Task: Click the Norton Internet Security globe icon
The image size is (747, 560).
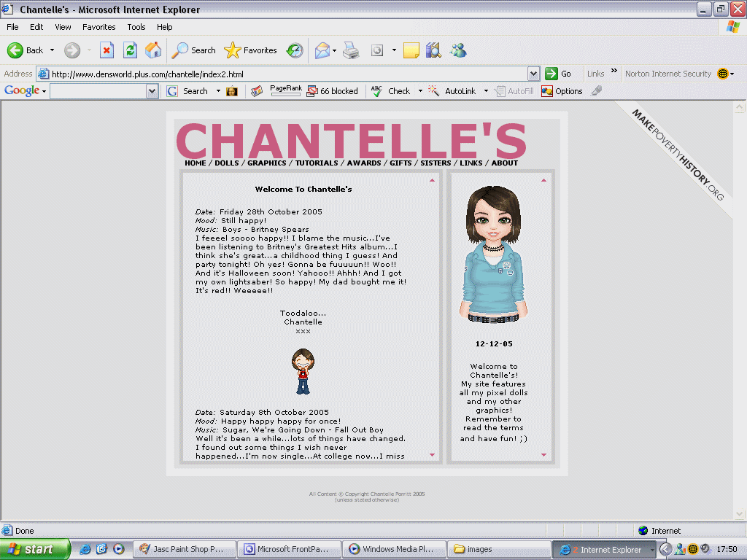Action: click(723, 74)
